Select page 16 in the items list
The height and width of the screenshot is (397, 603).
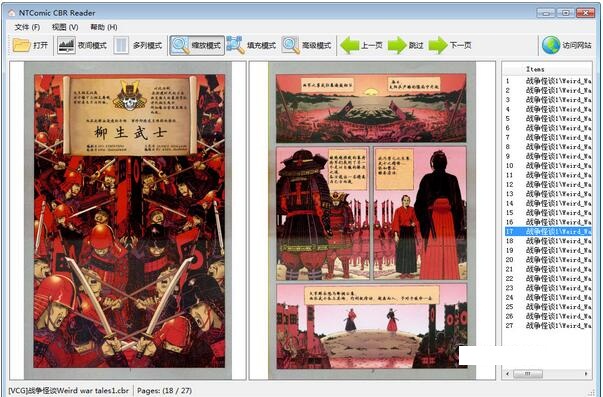tap(548, 222)
